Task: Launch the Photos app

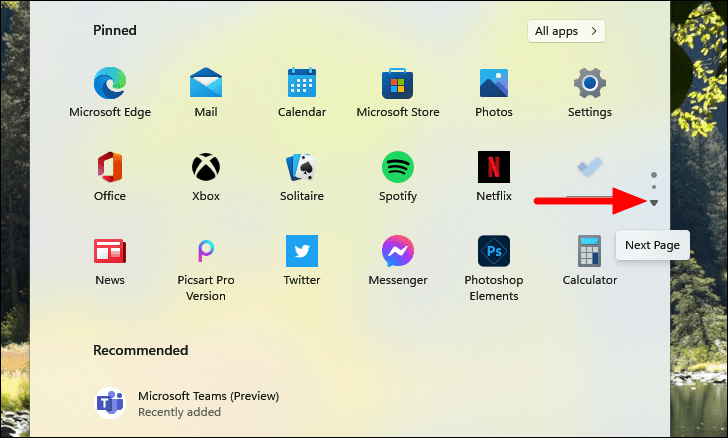Action: [494, 93]
